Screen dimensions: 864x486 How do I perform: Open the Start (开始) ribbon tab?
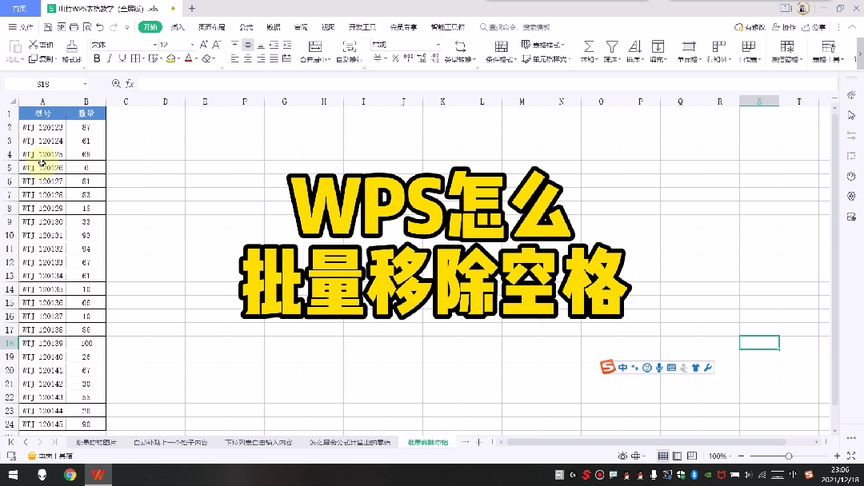point(150,27)
